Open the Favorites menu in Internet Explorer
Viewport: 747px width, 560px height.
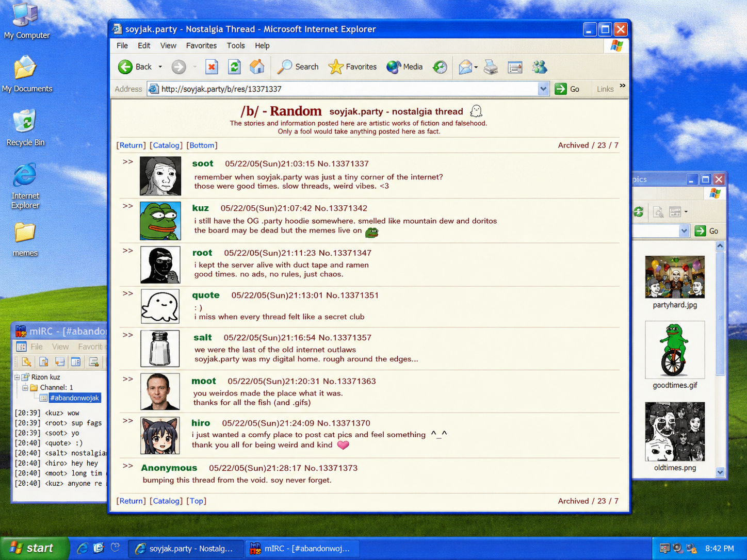201,45
